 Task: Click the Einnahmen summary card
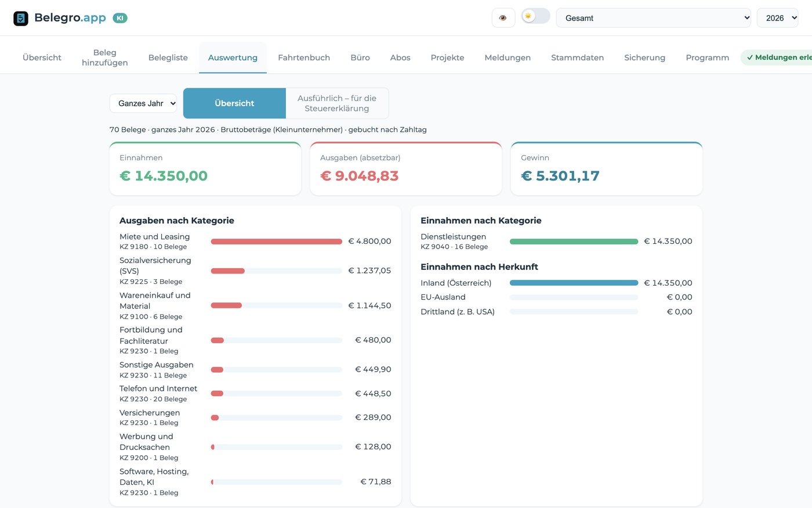pos(205,168)
